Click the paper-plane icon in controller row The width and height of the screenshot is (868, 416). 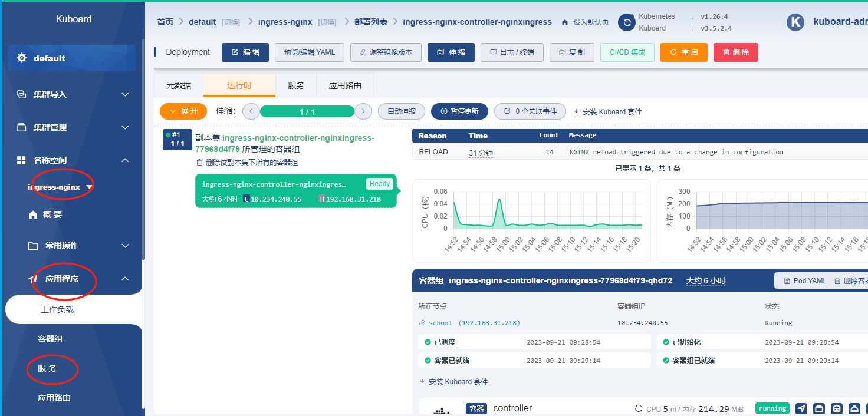(x=801, y=408)
